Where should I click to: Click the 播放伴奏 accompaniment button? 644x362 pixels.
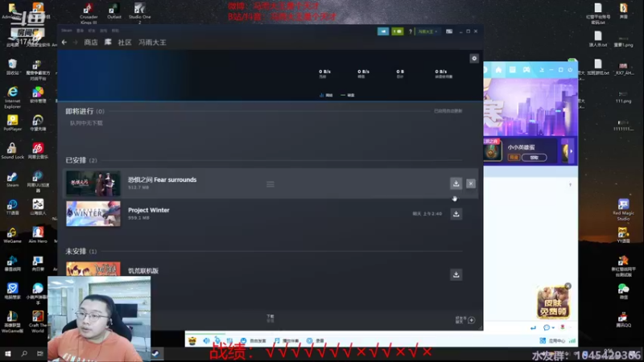pyautogui.click(x=287, y=340)
